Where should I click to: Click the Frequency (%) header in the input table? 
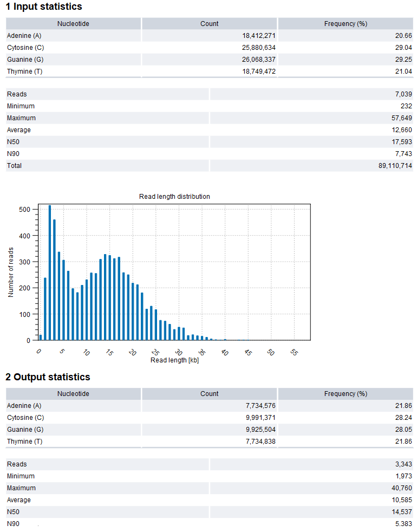coord(346,24)
